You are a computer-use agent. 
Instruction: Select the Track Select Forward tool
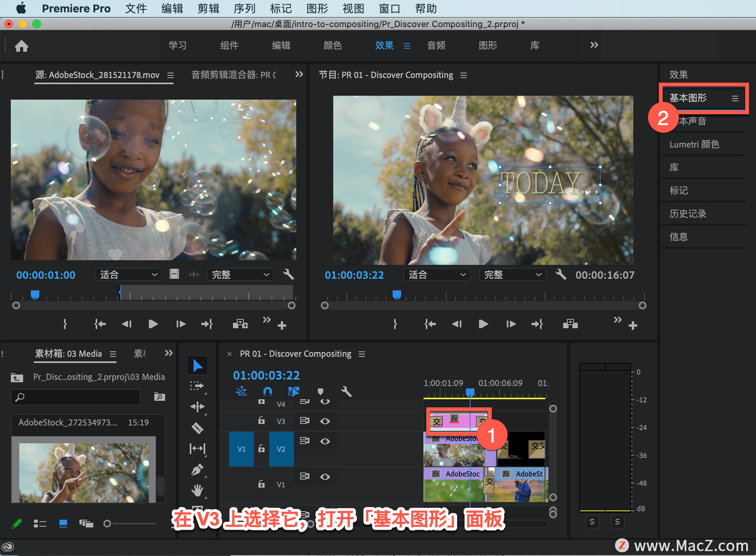[x=197, y=386]
